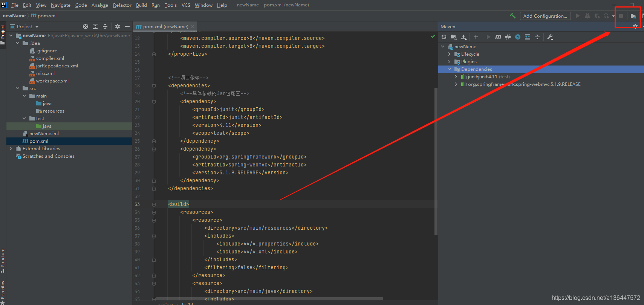
Task: Click Generate Sources and Update Folders icon
Action: [x=454, y=37]
